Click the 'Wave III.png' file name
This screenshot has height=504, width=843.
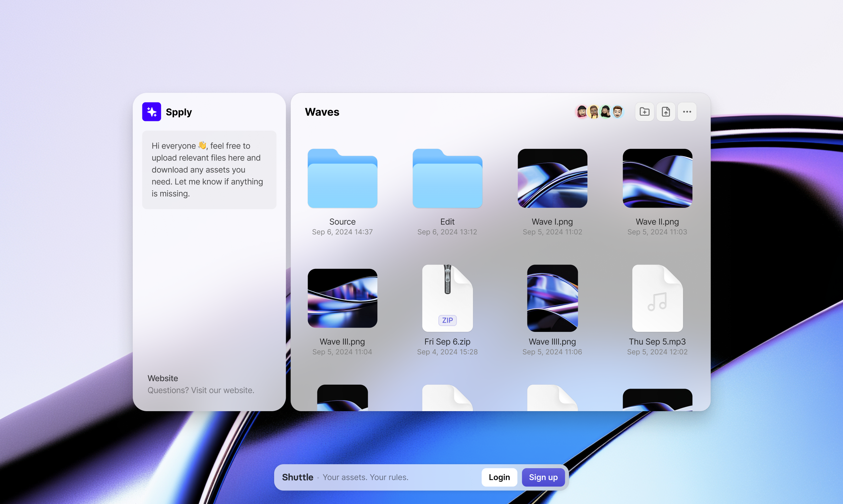point(342,342)
